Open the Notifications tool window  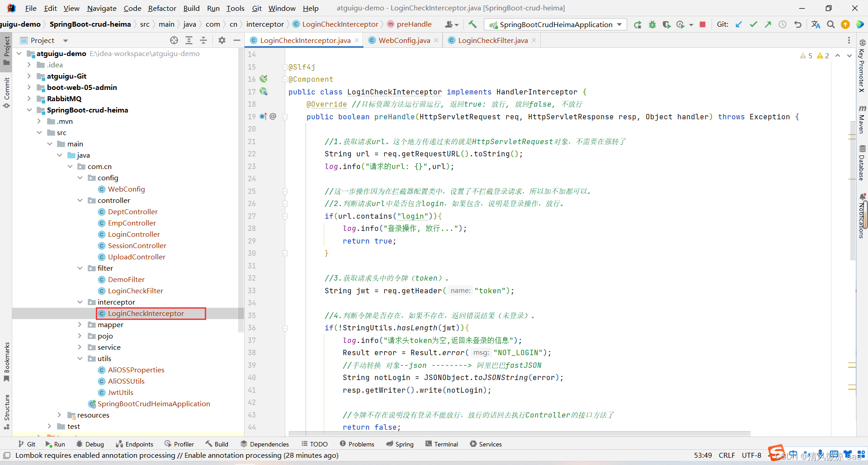tap(862, 216)
